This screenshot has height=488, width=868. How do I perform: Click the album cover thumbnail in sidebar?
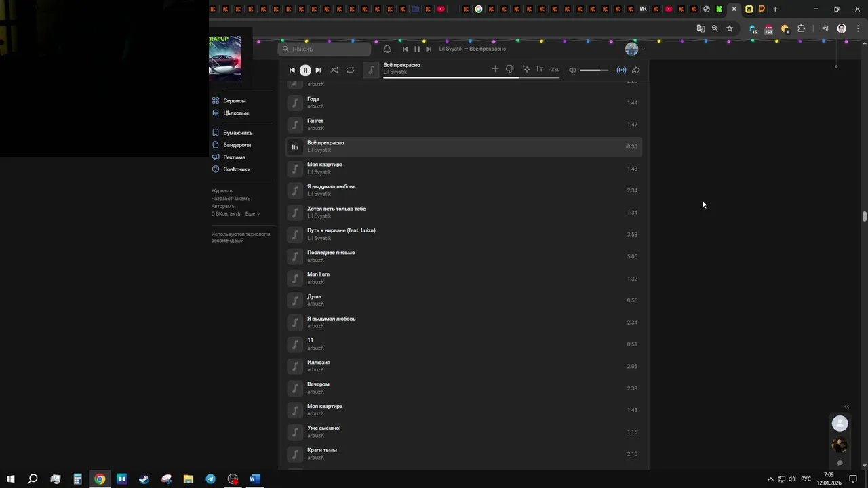[x=225, y=58]
